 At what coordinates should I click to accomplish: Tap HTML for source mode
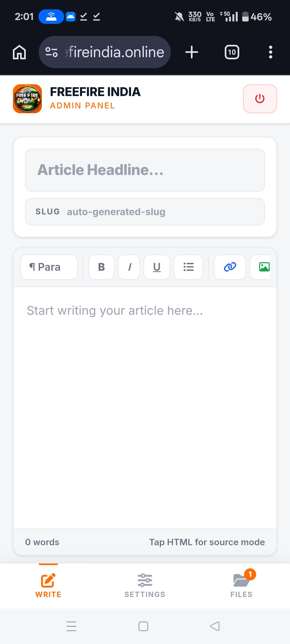pos(207,542)
